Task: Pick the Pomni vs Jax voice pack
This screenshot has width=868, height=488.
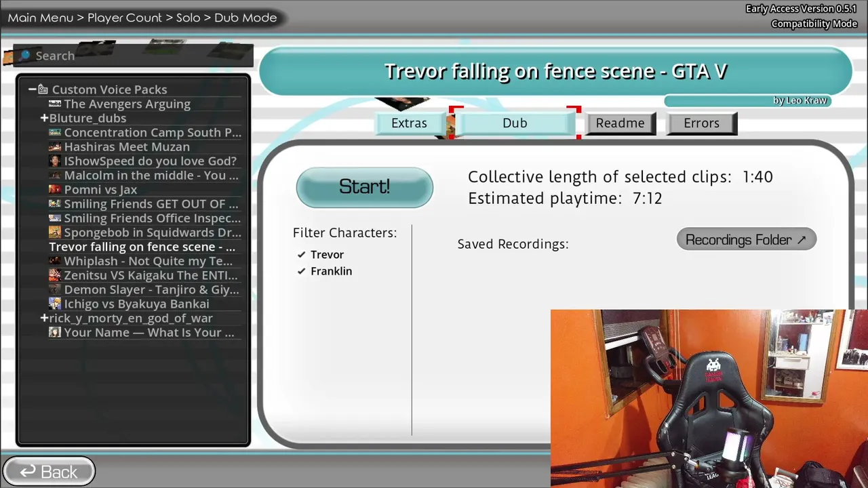Action: point(100,190)
